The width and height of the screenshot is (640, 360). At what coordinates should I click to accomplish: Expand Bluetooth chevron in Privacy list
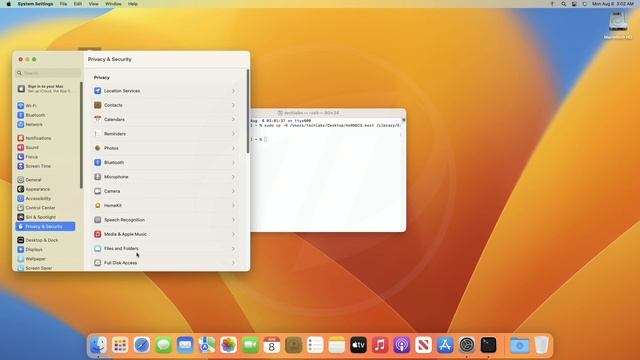point(233,162)
